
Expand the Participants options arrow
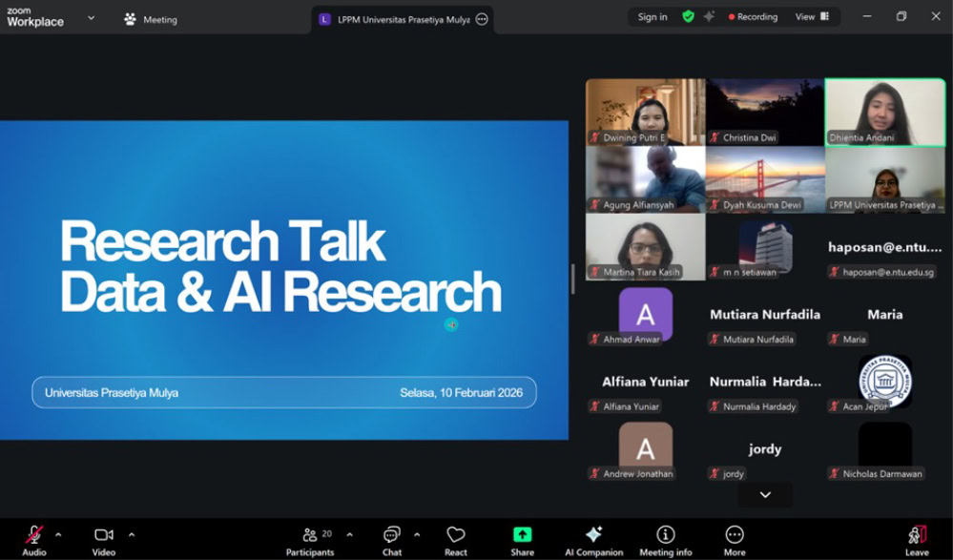(x=349, y=534)
